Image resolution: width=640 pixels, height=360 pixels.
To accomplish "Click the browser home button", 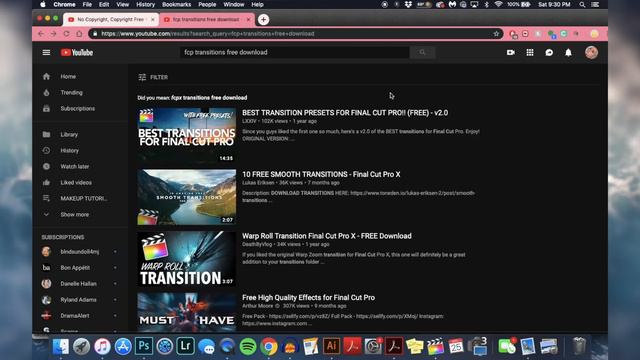I will [x=79, y=34].
